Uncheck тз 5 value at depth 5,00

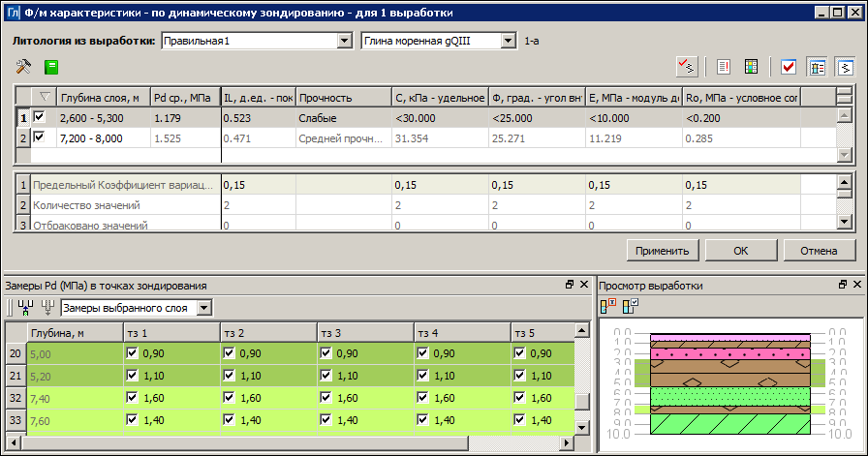pos(519,352)
